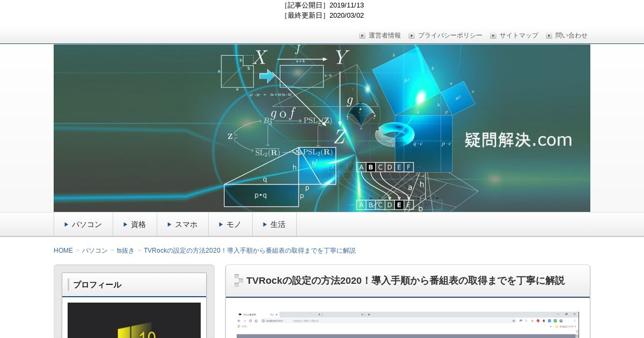Click the arrow icon beside 運営者情報
The width and height of the screenshot is (644, 338).
coord(362,36)
